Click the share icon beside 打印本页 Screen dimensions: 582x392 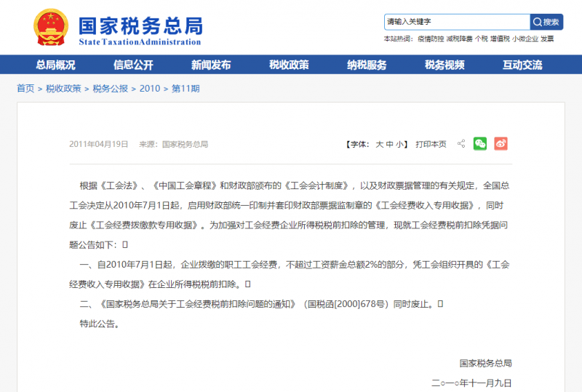(461, 144)
